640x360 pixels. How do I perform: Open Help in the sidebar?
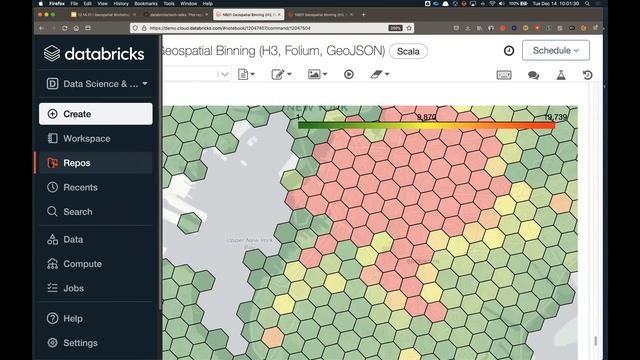(96, 318)
